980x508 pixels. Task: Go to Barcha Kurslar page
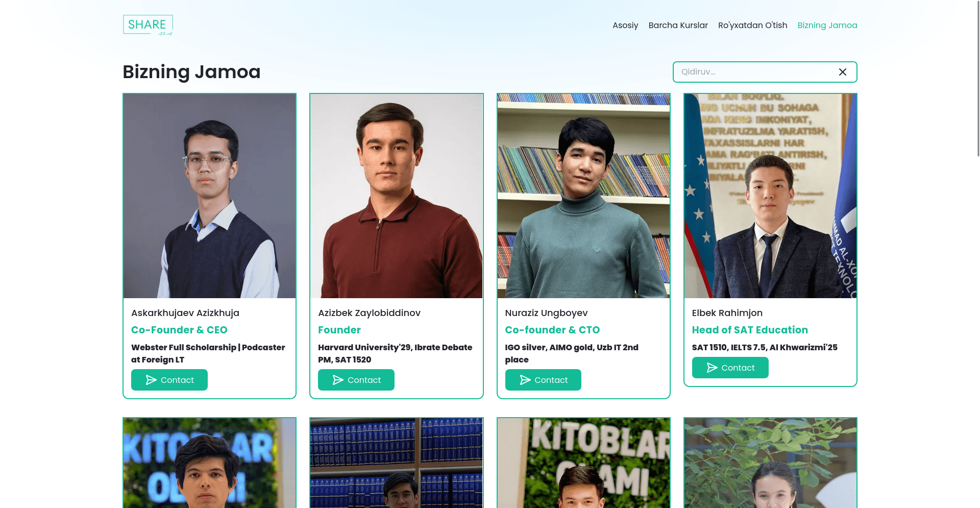point(678,25)
